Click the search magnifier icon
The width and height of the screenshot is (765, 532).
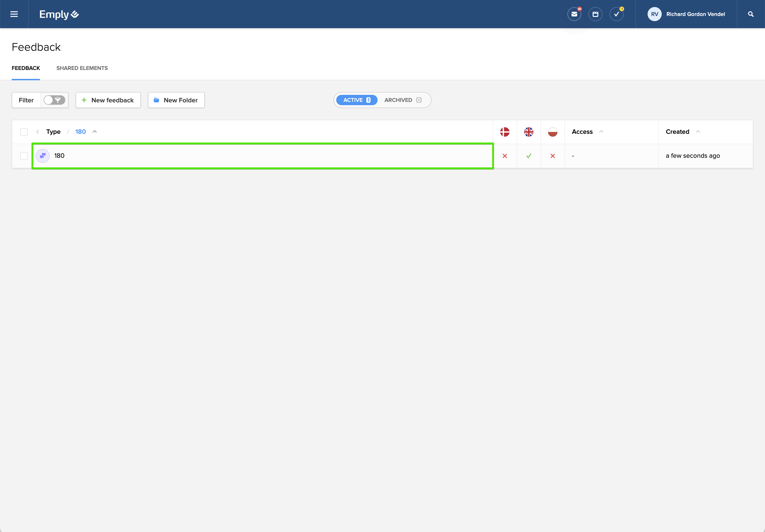(x=751, y=14)
